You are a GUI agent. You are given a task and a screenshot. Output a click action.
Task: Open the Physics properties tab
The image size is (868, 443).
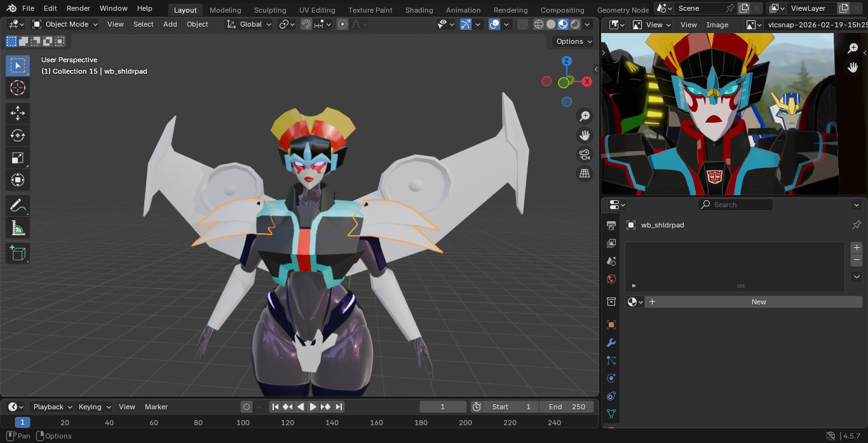pyautogui.click(x=611, y=378)
